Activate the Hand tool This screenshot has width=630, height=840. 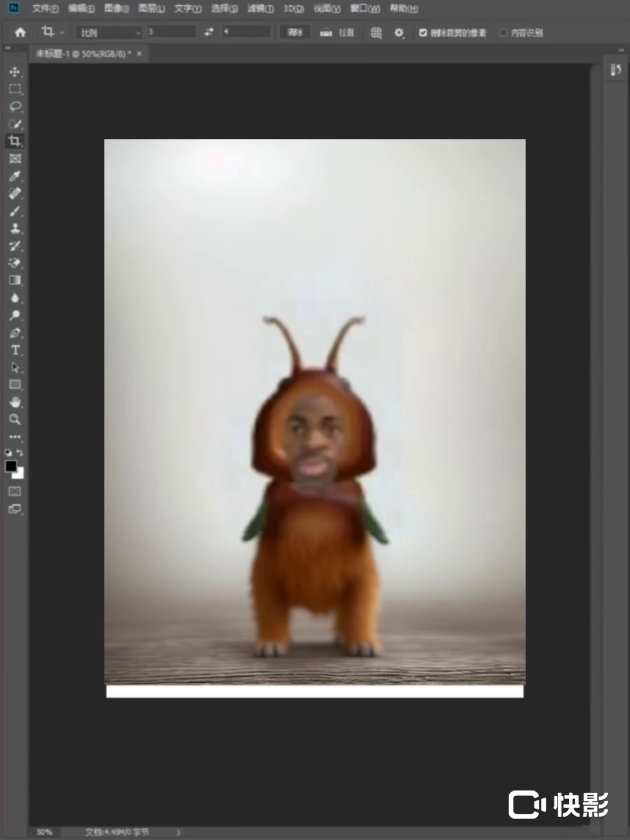(x=15, y=402)
